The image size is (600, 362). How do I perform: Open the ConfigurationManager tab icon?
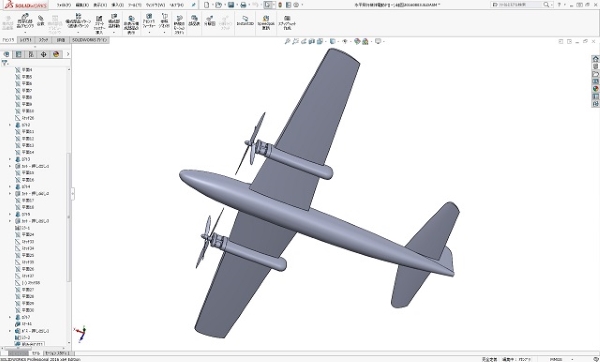point(31,54)
